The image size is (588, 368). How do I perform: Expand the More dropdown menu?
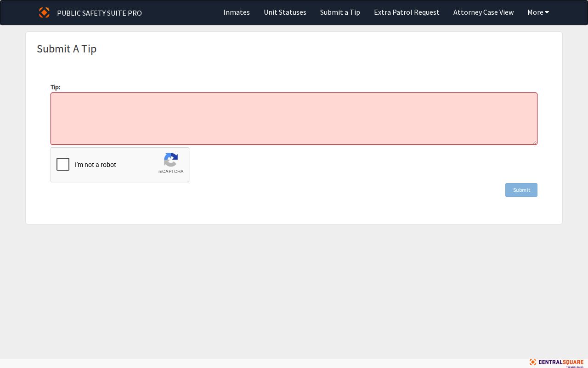click(538, 12)
